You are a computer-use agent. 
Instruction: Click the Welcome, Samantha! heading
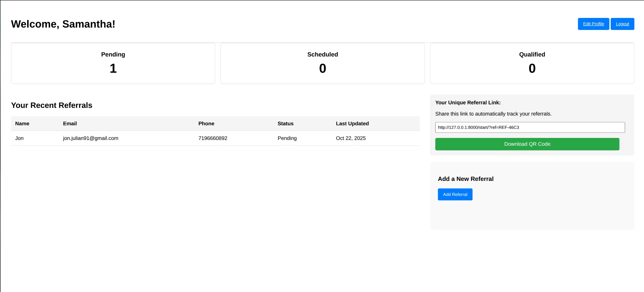[63, 24]
